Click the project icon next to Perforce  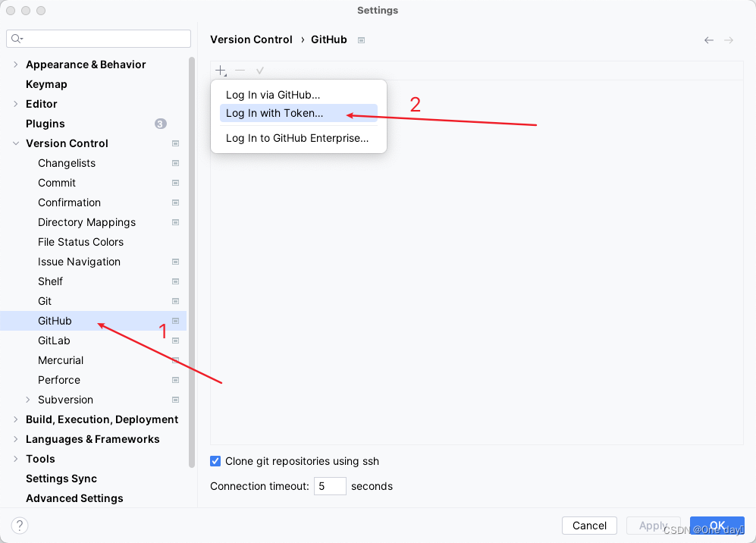pyautogui.click(x=175, y=381)
